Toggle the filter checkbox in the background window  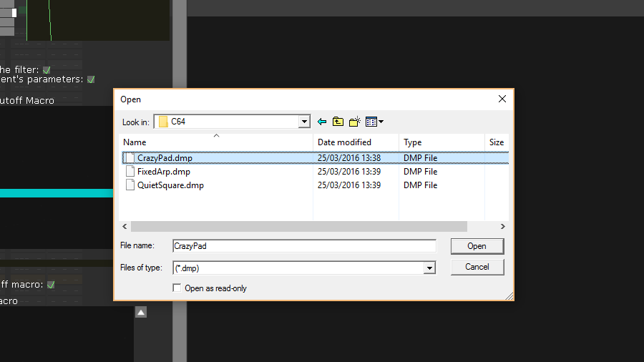pyautogui.click(x=47, y=70)
